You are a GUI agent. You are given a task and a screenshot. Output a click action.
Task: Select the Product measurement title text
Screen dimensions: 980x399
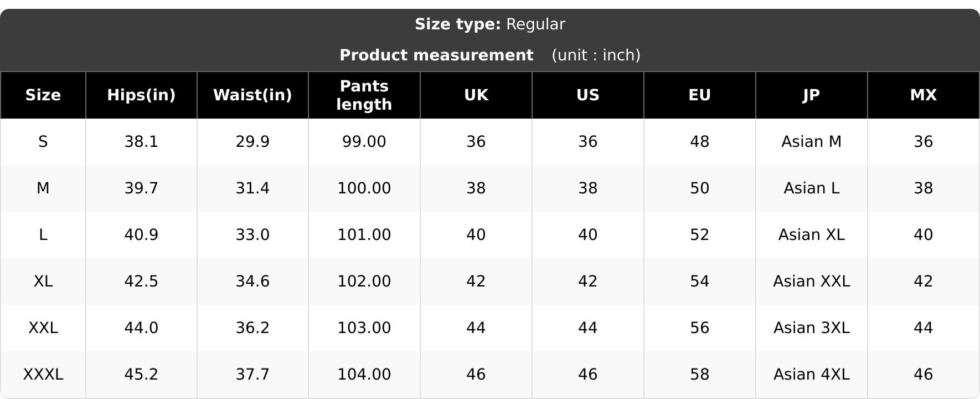point(436,55)
